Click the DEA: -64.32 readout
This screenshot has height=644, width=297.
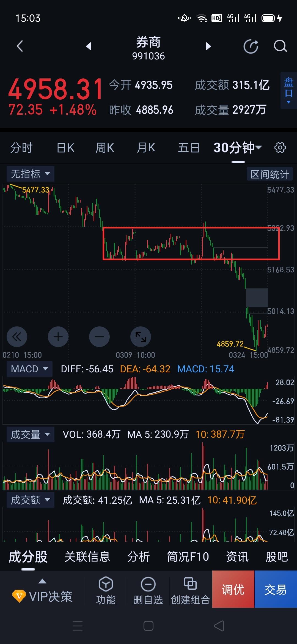coord(145,369)
